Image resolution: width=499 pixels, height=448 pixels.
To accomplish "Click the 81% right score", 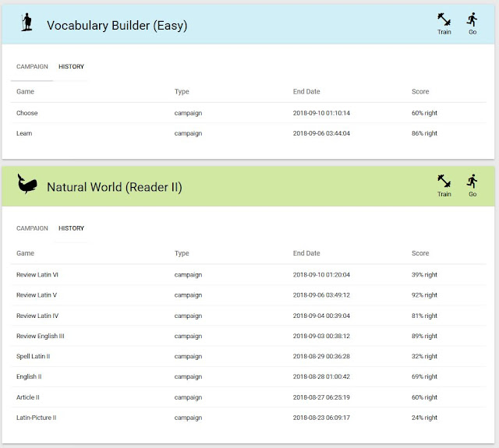I will pos(424,316).
